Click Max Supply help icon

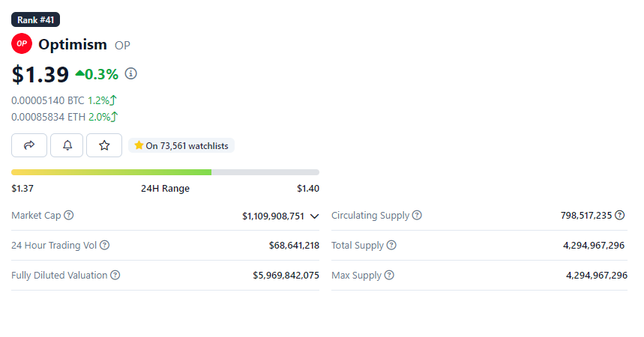point(389,275)
